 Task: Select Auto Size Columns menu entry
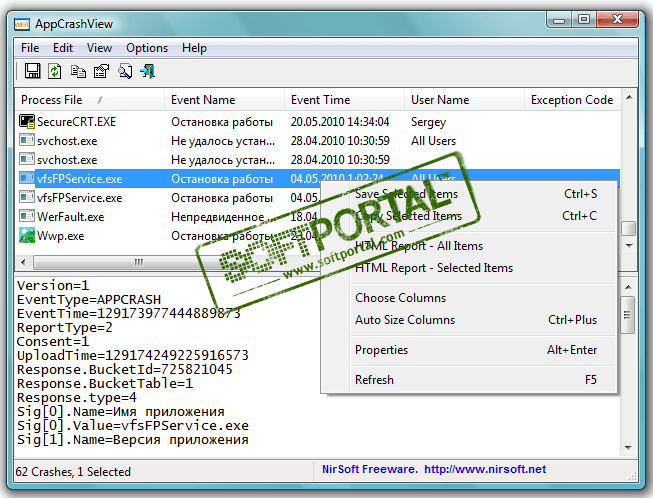470,320
